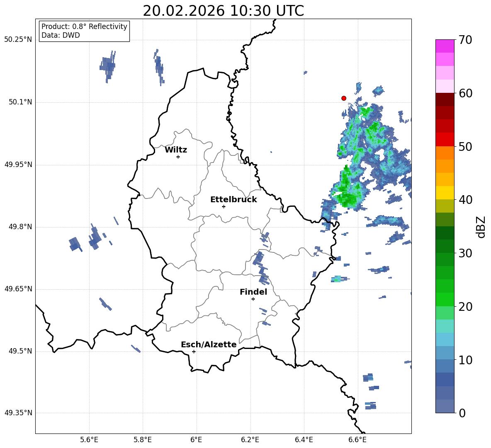Image resolution: width=491 pixels, height=448 pixels.
Task: Click the 50 dBZ colorbar tick label
Action: tap(465, 147)
